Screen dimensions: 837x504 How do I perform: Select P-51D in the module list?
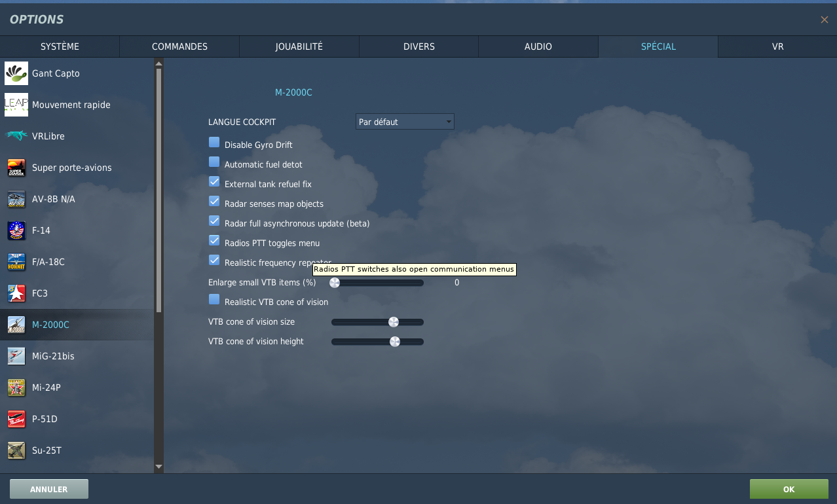(x=77, y=419)
